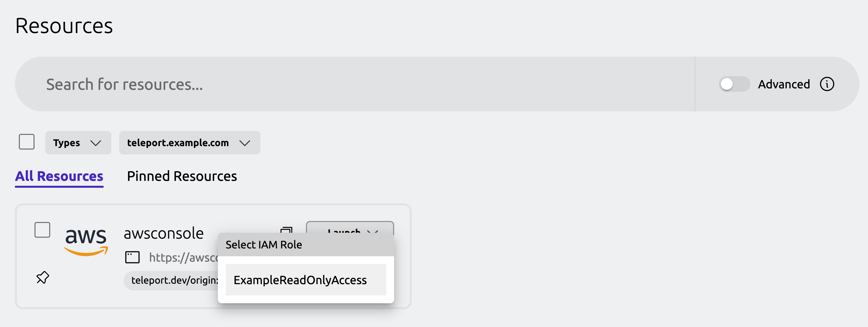
Task: Click the search for resources field
Action: [303, 84]
